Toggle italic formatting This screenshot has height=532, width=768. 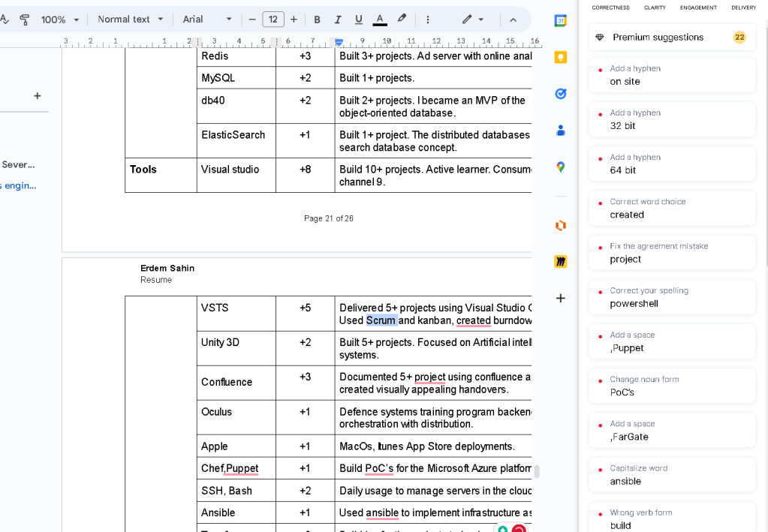(338, 20)
